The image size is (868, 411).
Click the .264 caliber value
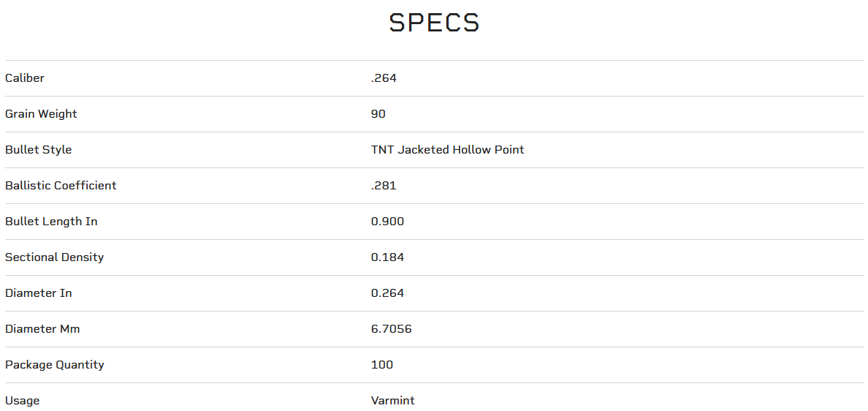pos(384,78)
